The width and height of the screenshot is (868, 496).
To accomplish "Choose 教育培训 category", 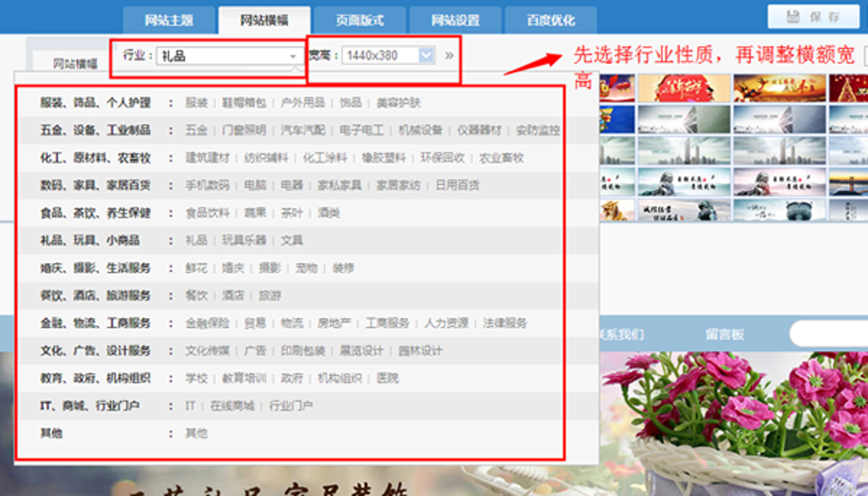I will click(x=244, y=378).
